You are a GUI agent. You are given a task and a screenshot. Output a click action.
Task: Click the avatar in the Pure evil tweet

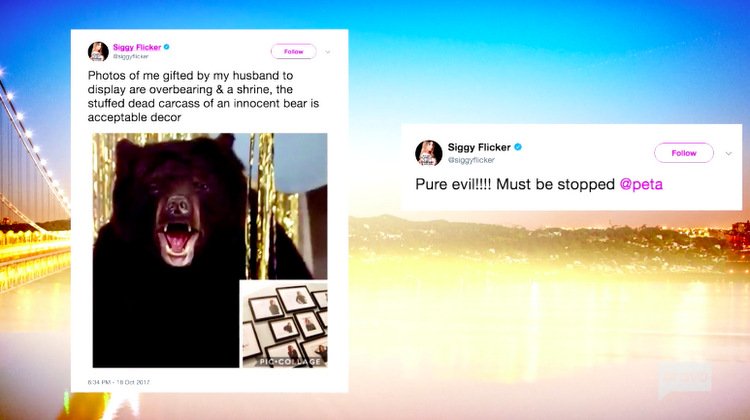tap(429, 153)
